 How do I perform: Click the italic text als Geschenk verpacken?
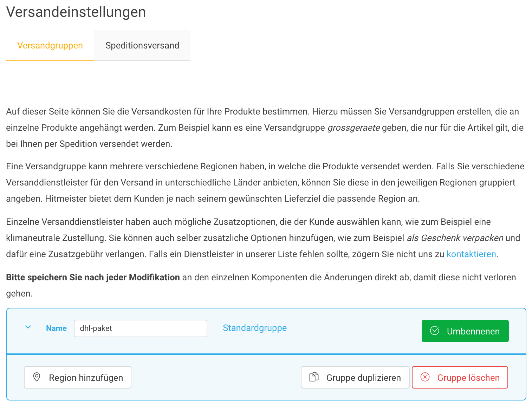(455, 238)
